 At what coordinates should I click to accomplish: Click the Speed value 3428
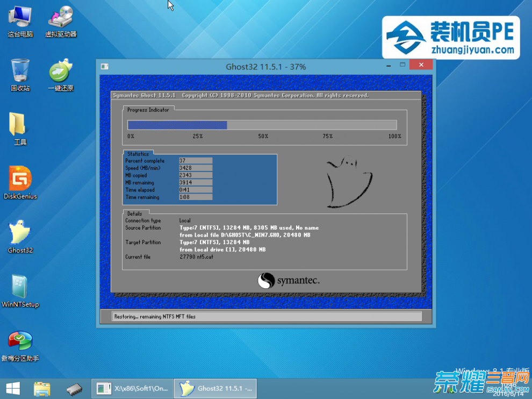click(196, 168)
